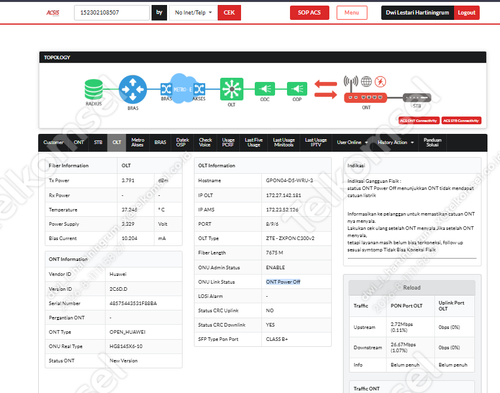Switch to the Customer tab
The height and width of the screenshot is (393, 500).
pos(53,142)
